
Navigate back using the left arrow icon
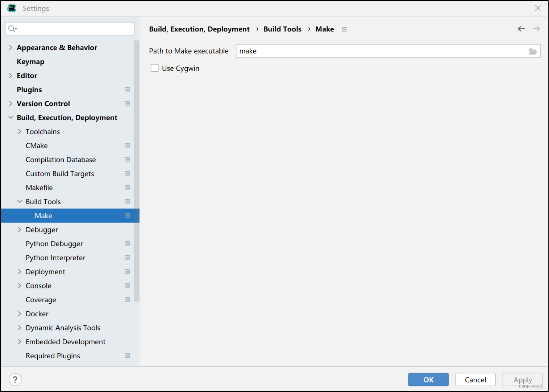tap(521, 29)
